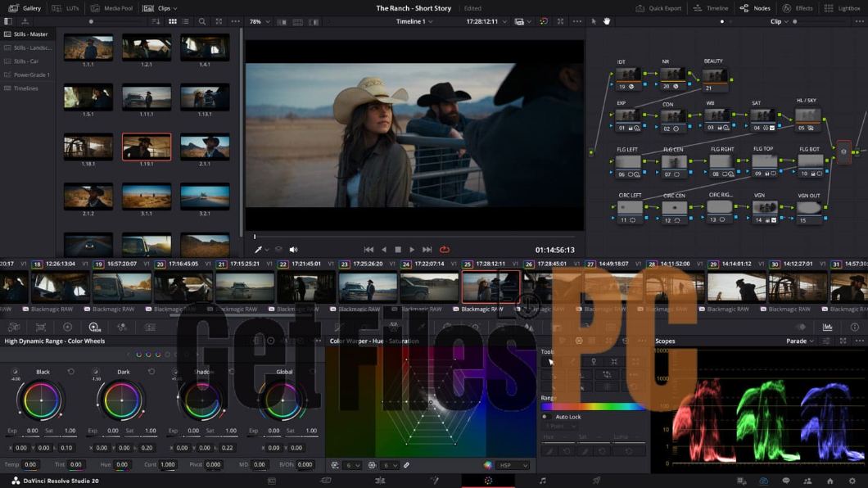
Task: Select timeline clip 29 thumbnail
Action: (736, 287)
